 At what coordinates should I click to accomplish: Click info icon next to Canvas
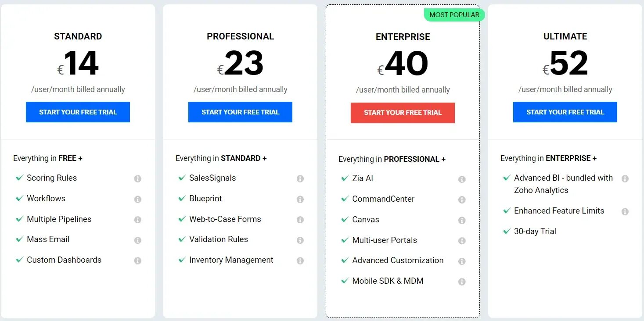click(462, 220)
